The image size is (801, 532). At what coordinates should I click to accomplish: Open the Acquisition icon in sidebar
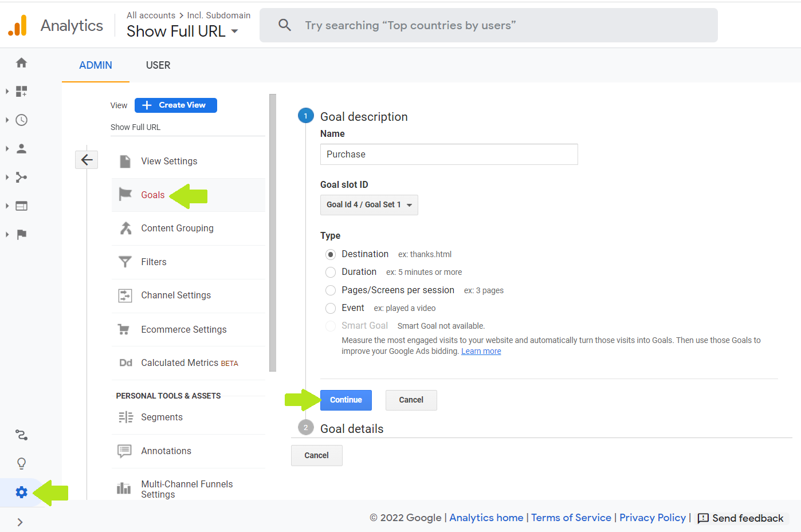point(21,177)
